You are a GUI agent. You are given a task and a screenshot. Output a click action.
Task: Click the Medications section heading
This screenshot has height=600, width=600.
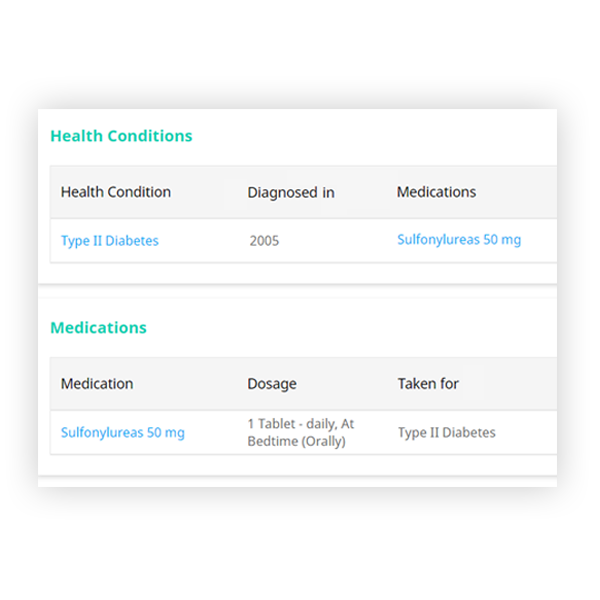click(98, 328)
